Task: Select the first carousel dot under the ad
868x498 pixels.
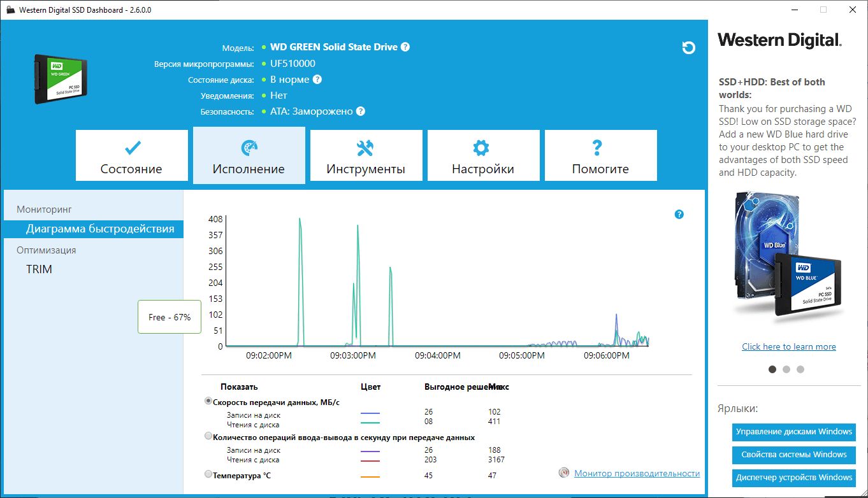Action: tap(772, 369)
